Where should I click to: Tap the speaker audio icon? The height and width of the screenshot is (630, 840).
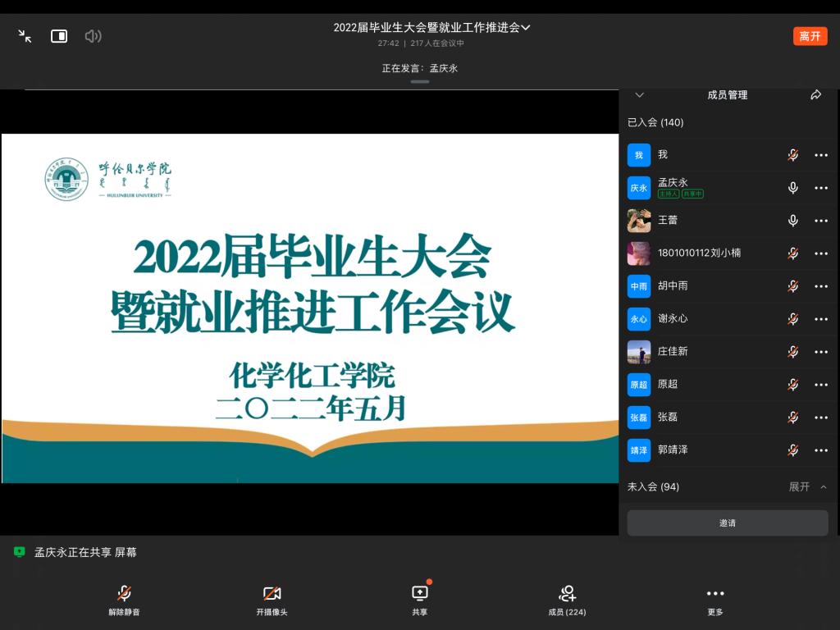[x=93, y=36]
